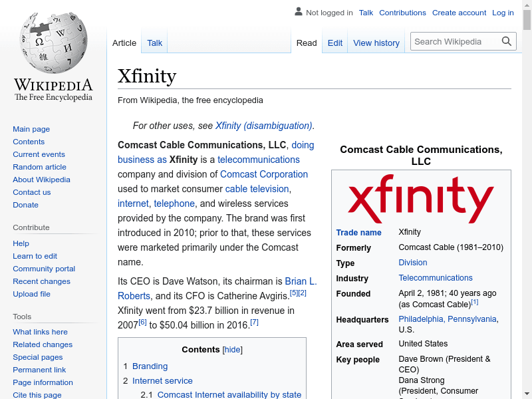Jump to citation [7] after 2016

254,322
